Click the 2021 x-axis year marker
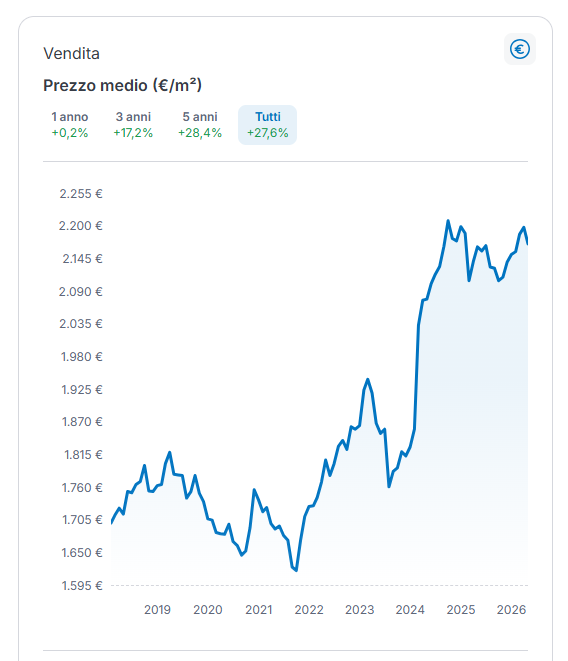The image size is (568, 661). tap(258, 610)
